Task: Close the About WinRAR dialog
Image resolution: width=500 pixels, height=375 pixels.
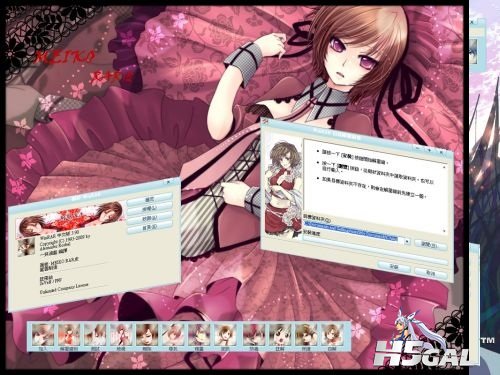Action: pyautogui.click(x=168, y=182)
